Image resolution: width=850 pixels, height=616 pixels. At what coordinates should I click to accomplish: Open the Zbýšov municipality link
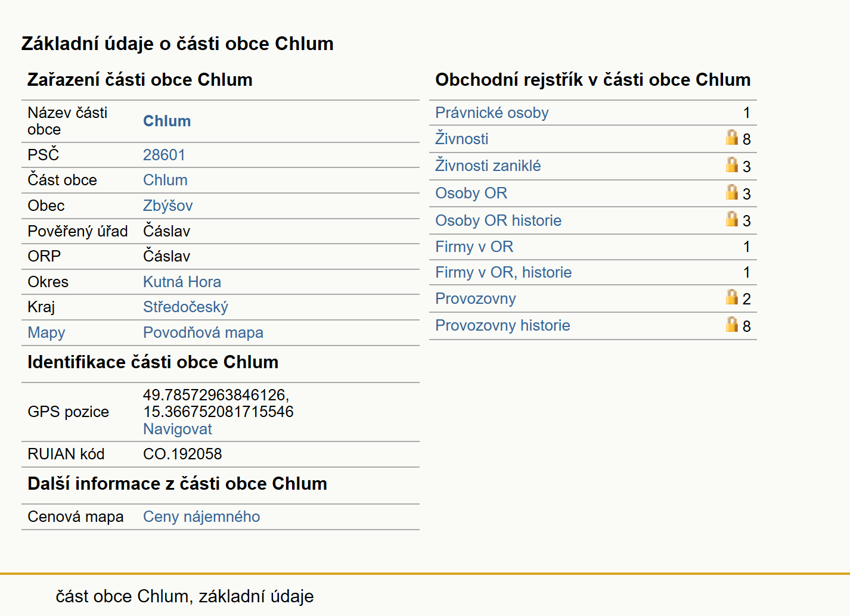(x=167, y=206)
